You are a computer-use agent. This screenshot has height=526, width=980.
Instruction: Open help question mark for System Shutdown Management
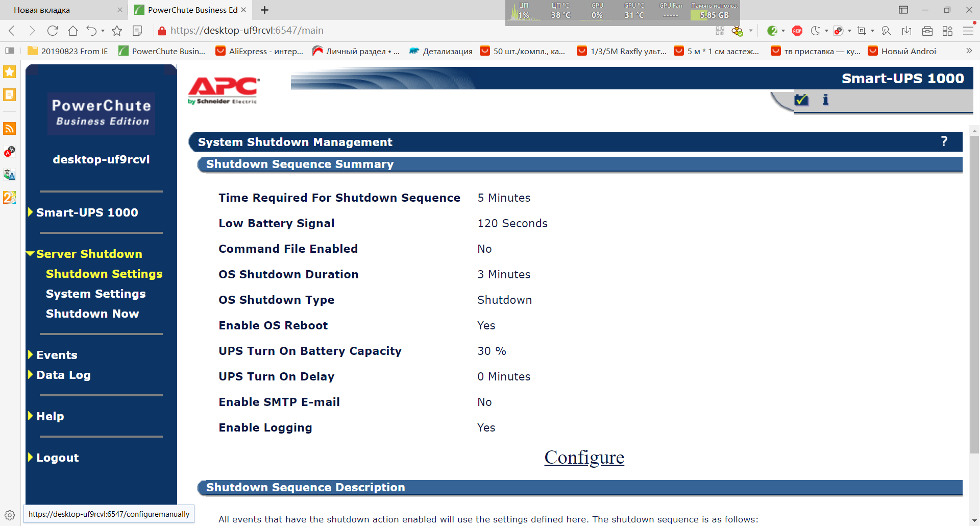pos(944,141)
